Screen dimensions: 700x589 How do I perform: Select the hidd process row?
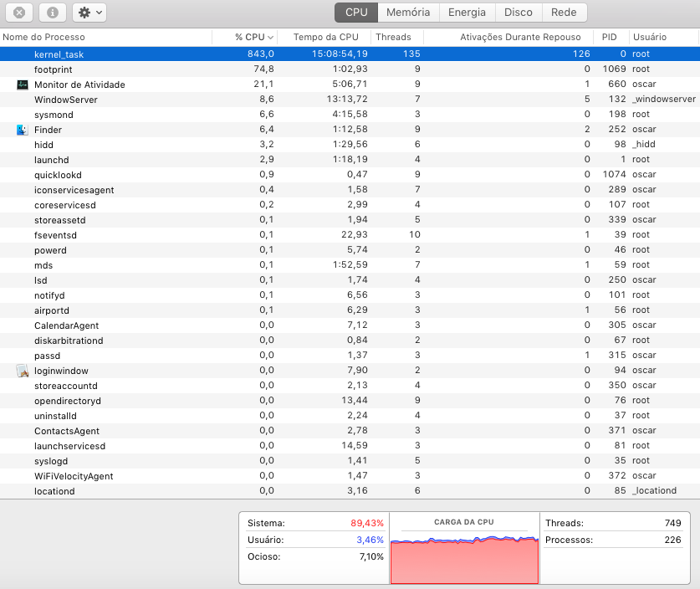click(x=350, y=145)
